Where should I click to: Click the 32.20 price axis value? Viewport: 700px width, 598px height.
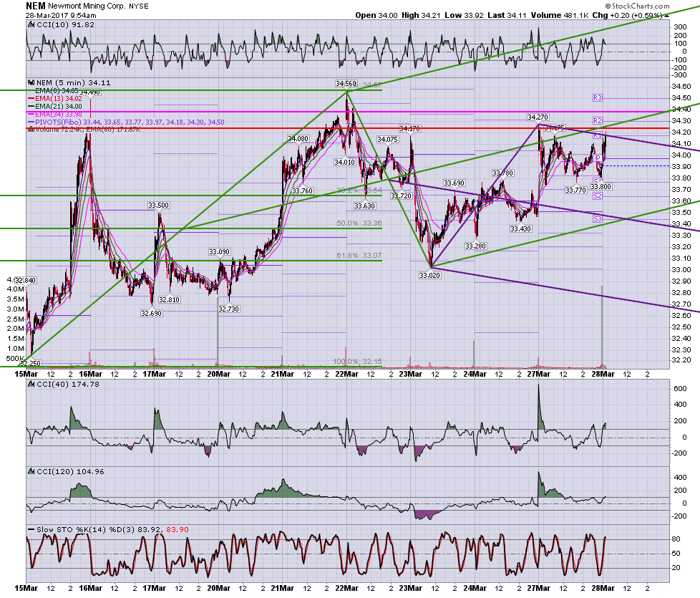[x=681, y=360]
